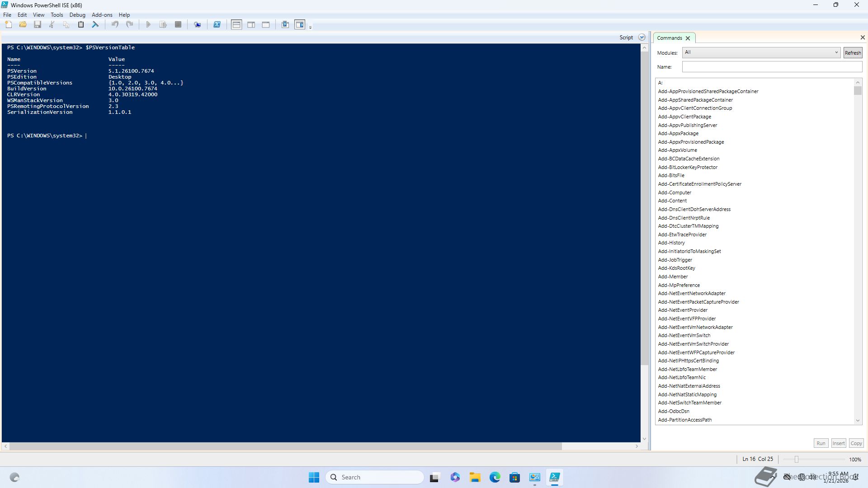Click the Refresh button in Commands pane
Screen dimensions: 868x488
pyautogui.click(x=853, y=53)
